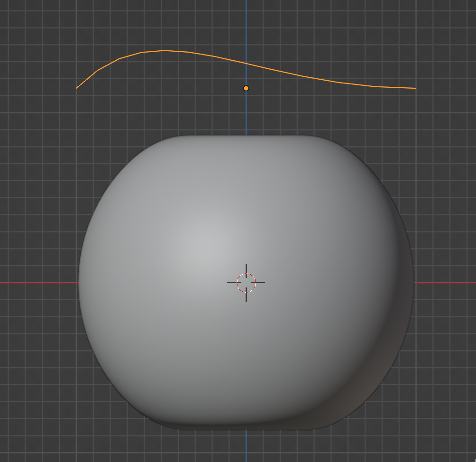Click the leftmost edge of the gray mesh
476x462 pixels.
click(79, 283)
